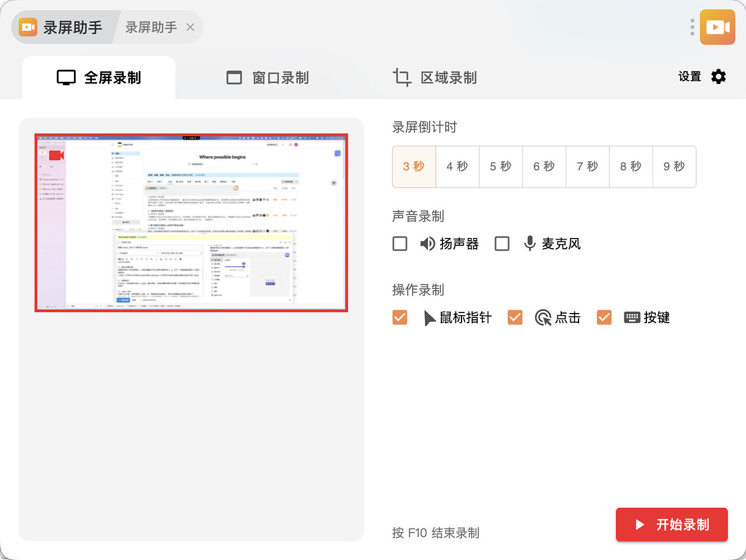Image resolution: width=746 pixels, height=560 pixels.
Task: Uncheck the 鼠标指针 checkbox
Action: click(x=400, y=318)
